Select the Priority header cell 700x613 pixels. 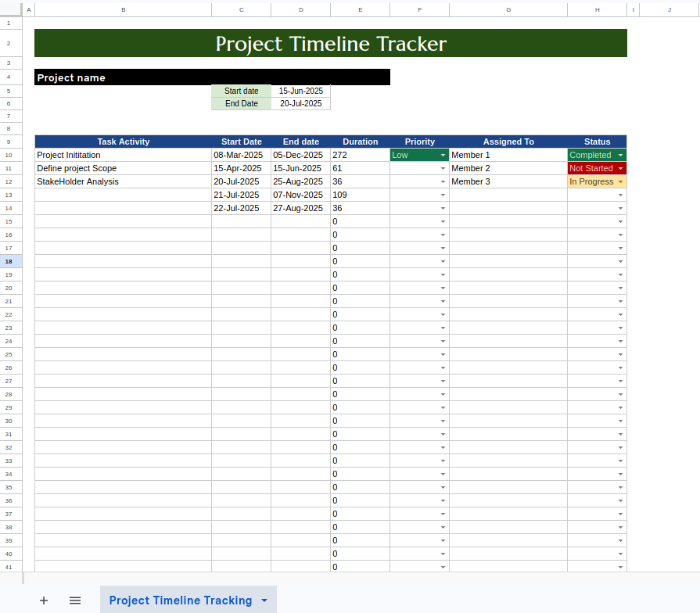pos(420,142)
